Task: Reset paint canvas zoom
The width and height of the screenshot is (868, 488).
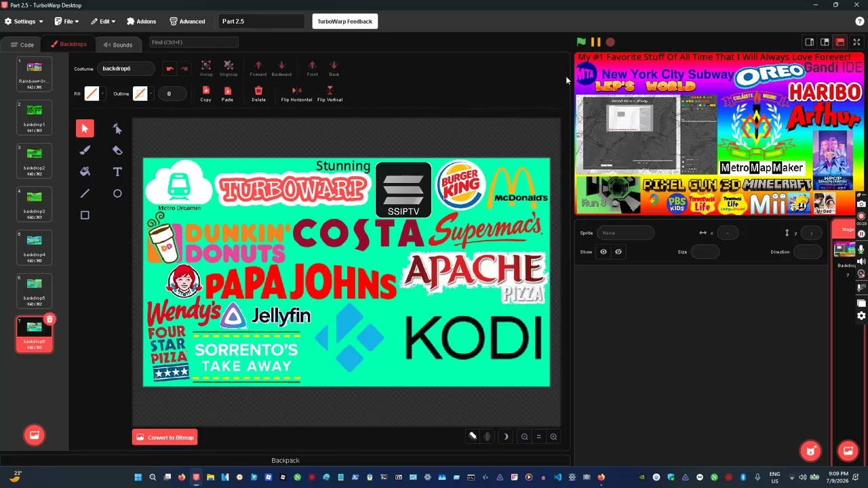Action: tap(539, 437)
